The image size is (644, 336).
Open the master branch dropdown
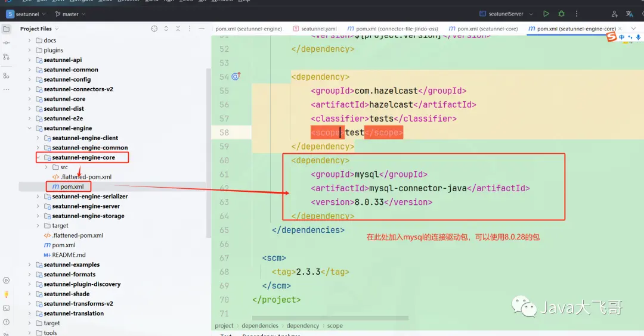pos(70,14)
